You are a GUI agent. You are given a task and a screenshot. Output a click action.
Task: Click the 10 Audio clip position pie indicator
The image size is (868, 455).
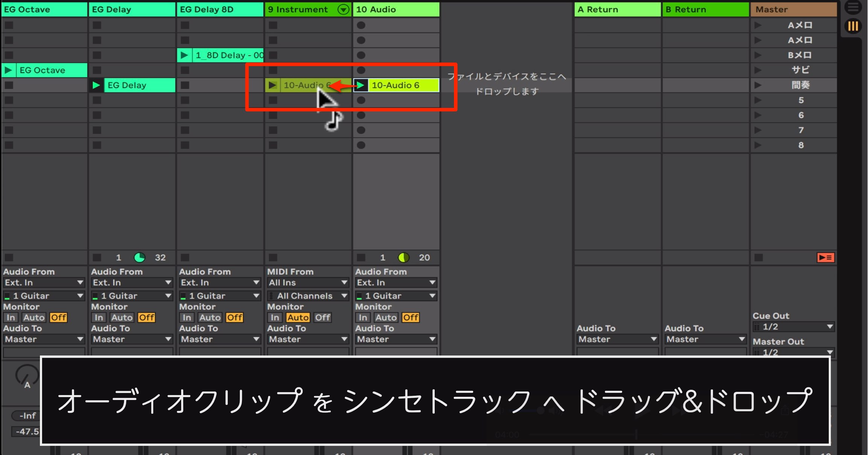pyautogui.click(x=404, y=258)
